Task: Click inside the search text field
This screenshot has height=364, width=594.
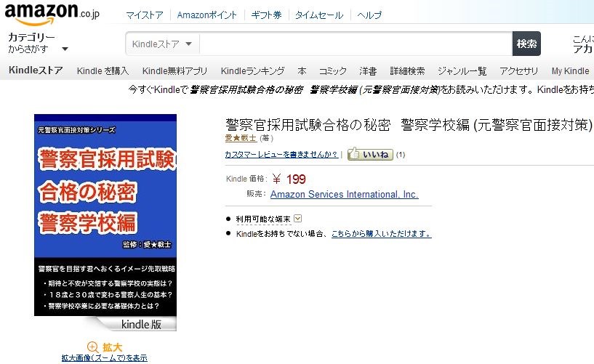Action: 356,44
